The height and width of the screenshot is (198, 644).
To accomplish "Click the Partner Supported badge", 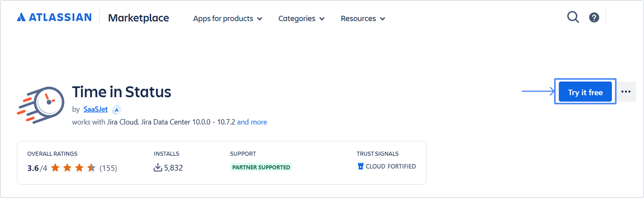I will click(261, 167).
